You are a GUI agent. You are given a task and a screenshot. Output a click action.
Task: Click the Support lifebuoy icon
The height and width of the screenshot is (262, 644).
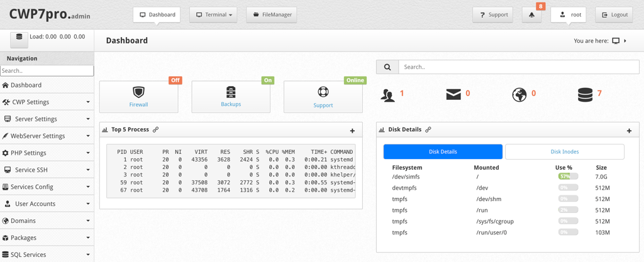(323, 92)
